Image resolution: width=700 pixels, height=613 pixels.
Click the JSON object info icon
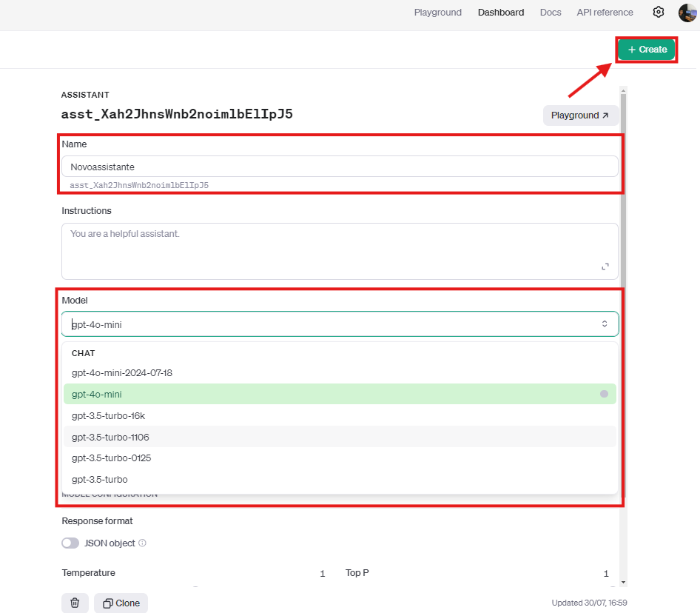143,543
